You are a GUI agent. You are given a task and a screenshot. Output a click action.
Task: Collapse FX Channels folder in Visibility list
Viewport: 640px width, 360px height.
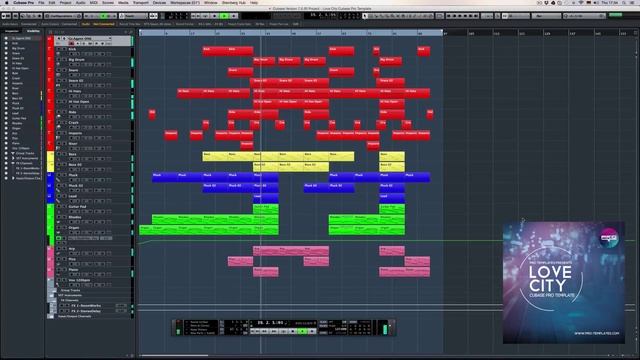point(13,163)
